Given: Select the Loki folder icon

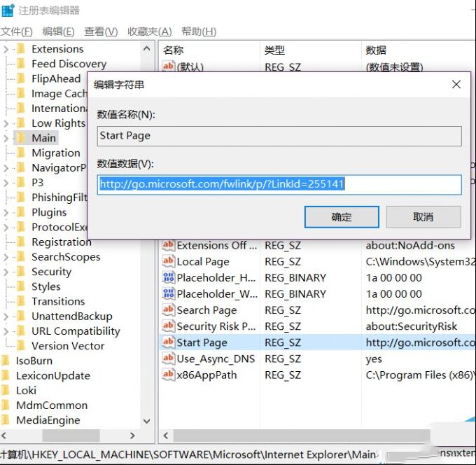Looking at the screenshot, I should 6,391.
